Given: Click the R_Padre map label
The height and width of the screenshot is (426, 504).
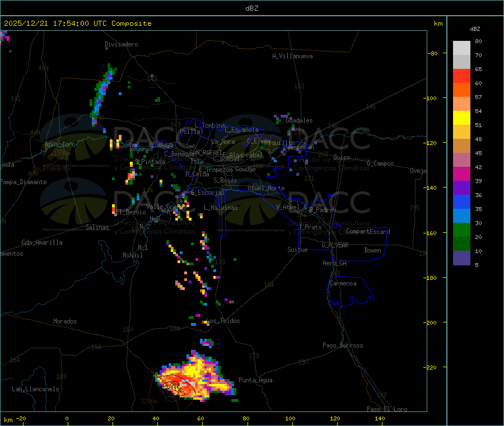Looking at the screenshot, I should click(x=321, y=210).
